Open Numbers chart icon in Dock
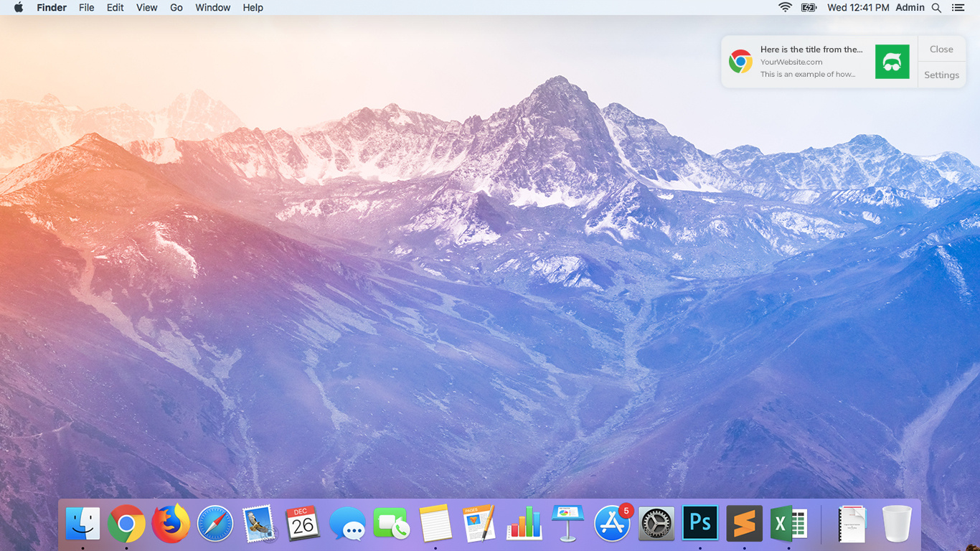This screenshot has width=980, height=551. point(524,523)
